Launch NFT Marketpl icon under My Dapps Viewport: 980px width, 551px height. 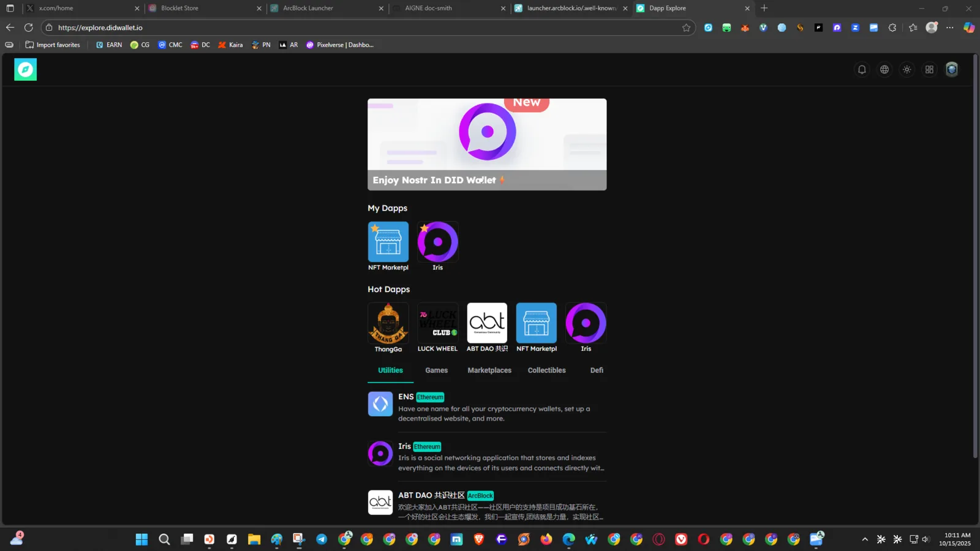tap(388, 242)
